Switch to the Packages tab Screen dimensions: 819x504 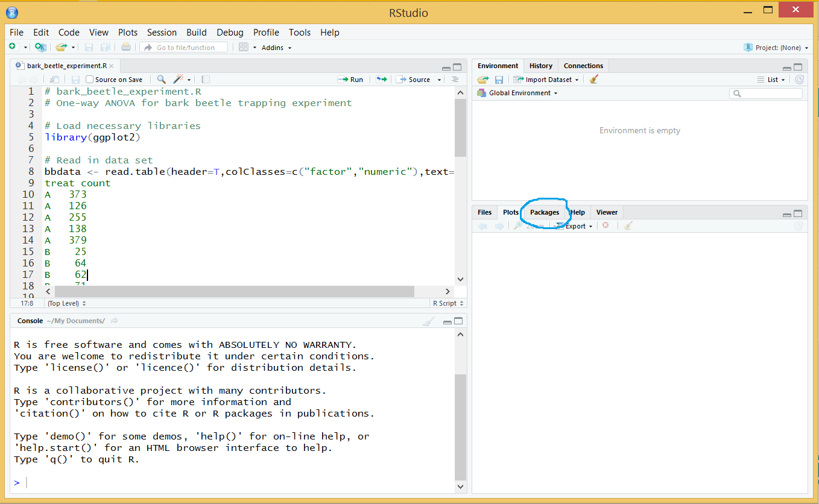coord(545,212)
